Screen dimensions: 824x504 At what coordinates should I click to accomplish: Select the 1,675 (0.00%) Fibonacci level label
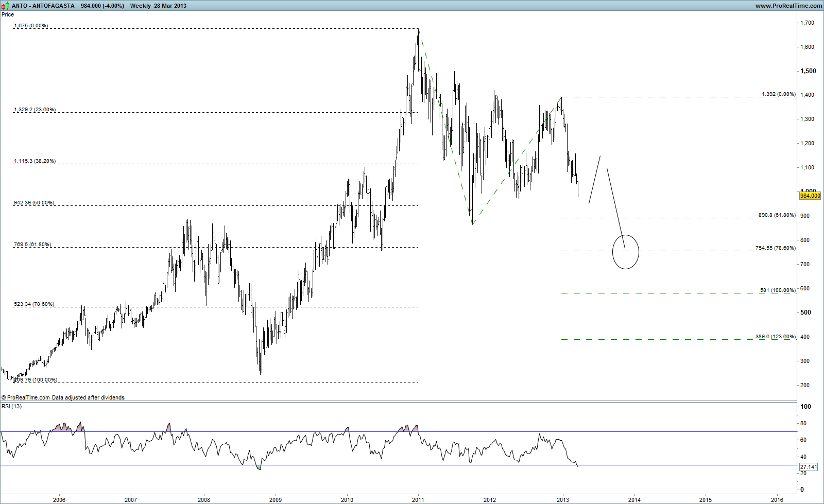tap(31, 26)
